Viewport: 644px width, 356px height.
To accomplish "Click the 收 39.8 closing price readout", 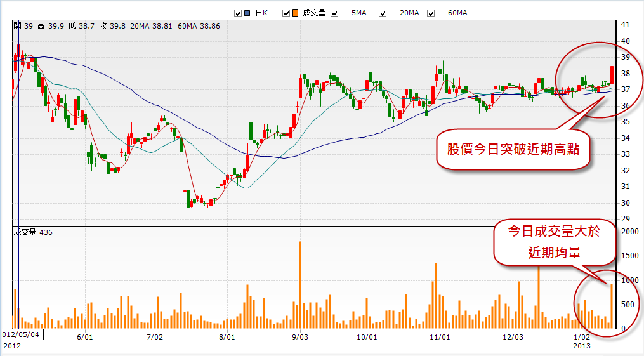I will 112,26.
